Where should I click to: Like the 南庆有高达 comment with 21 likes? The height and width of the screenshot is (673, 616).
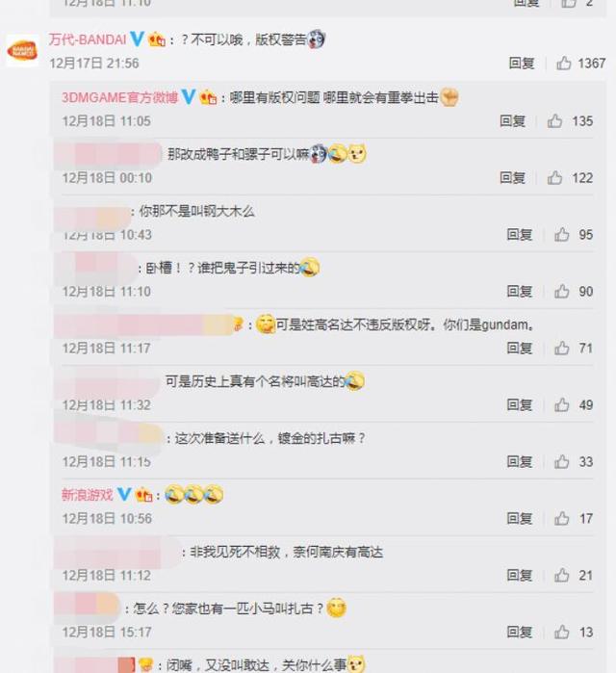point(561,575)
